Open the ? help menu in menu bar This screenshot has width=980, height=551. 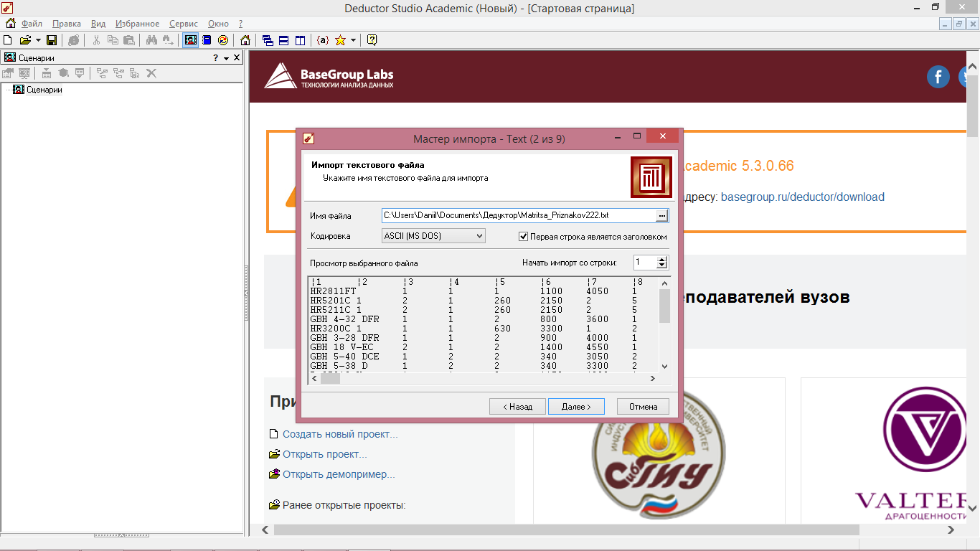point(240,24)
